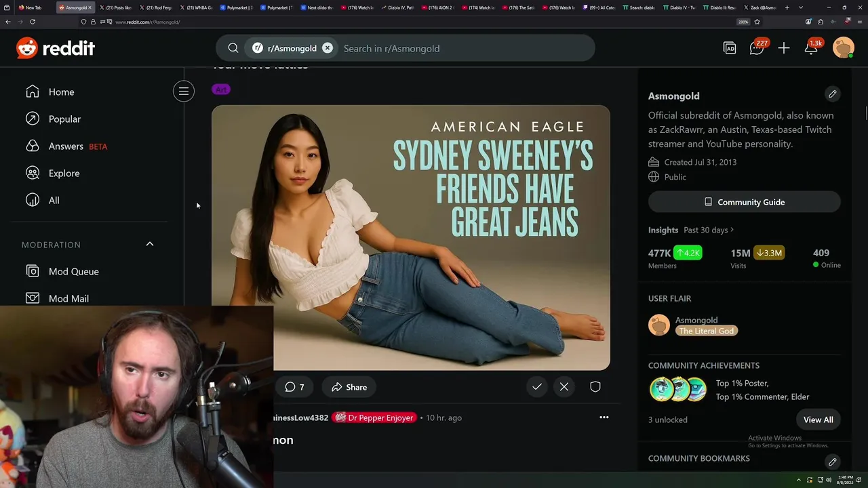This screenshot has height=488, width=868.
Task: Click the search magnifier icon
Action: pos(233,48)
